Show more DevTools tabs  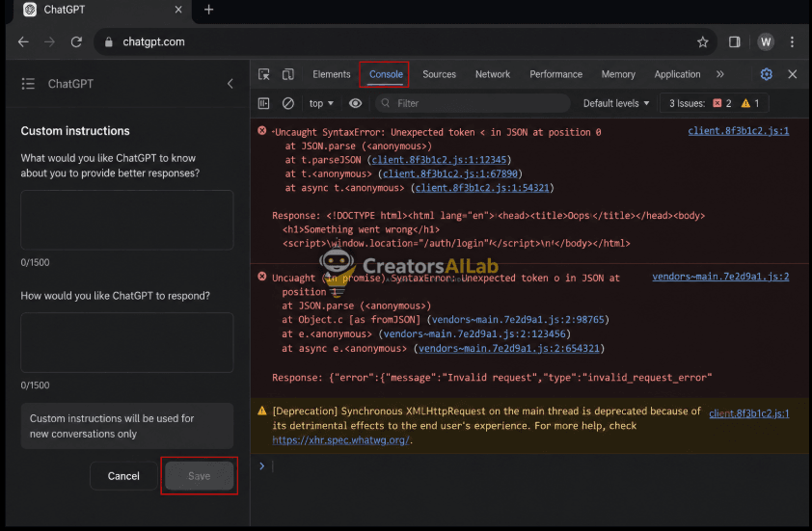click(x=719, y=74)
